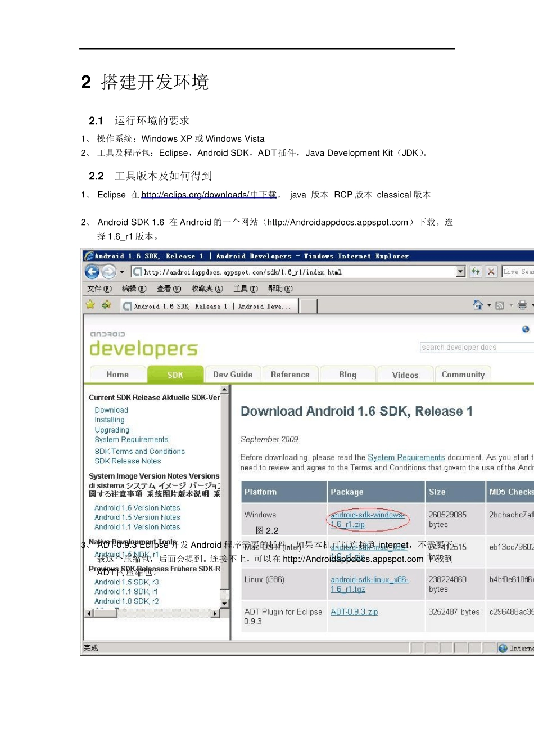Viewport: 534px width, 756px height.
Task: Download the ADT-0.9.3.zip package link
Action: point(354,612)
